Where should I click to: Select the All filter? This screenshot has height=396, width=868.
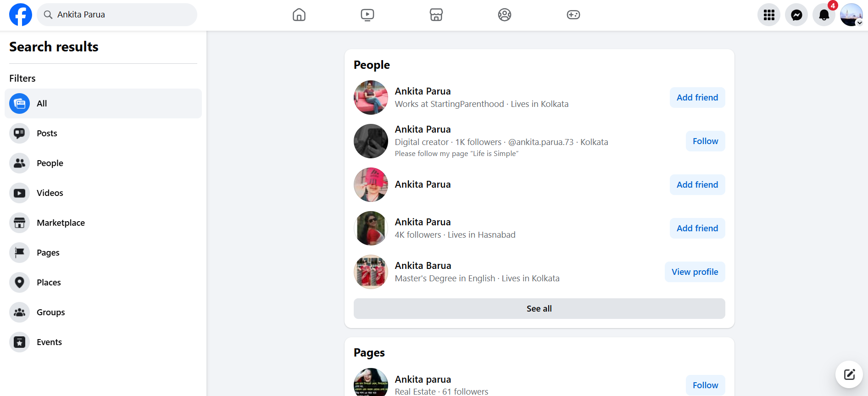103,104
